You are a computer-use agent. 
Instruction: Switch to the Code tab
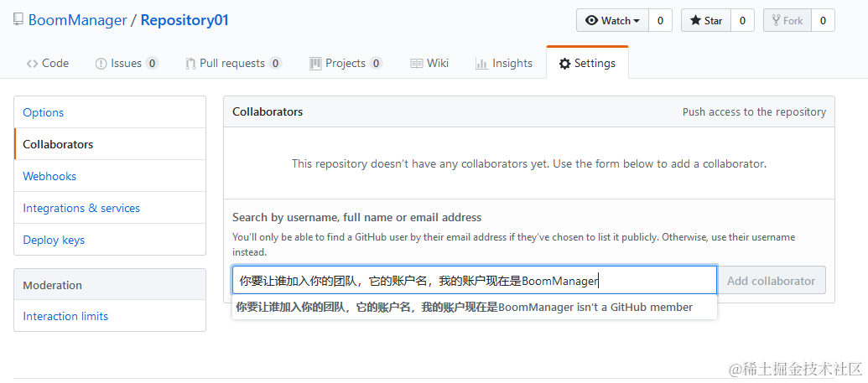point(48,63)
